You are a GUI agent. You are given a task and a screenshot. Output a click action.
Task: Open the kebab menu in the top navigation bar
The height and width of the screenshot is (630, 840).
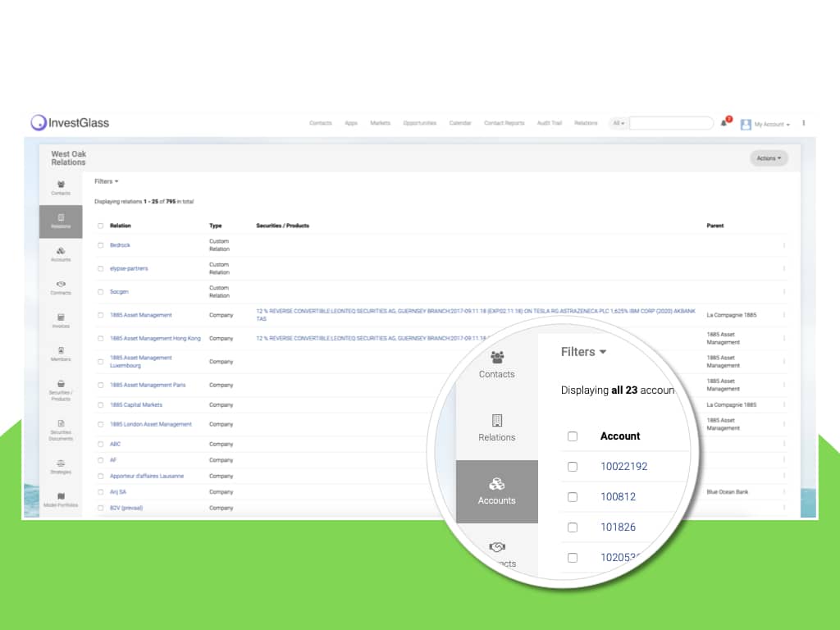(x=804, y=123)
